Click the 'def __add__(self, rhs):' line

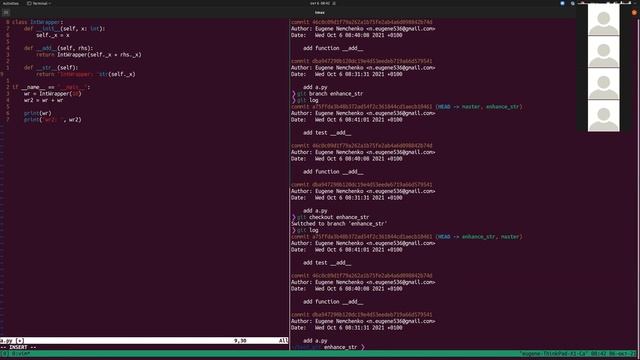[58, 48]
